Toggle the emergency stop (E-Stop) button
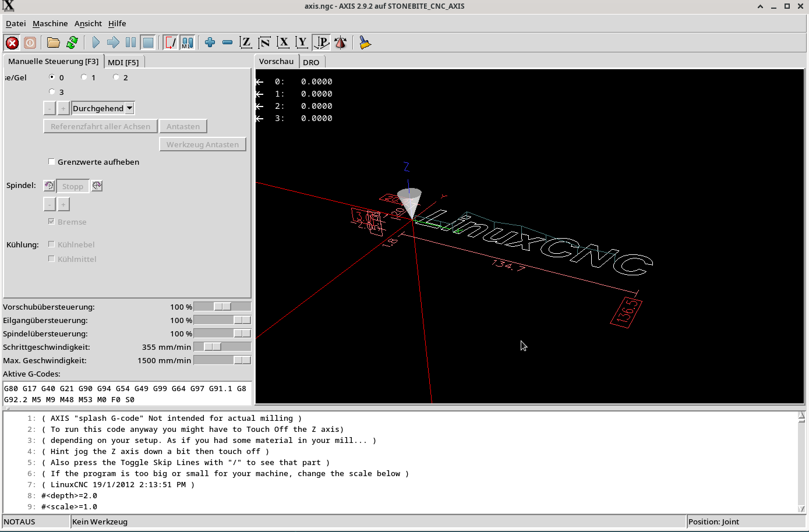 point(12,42)
